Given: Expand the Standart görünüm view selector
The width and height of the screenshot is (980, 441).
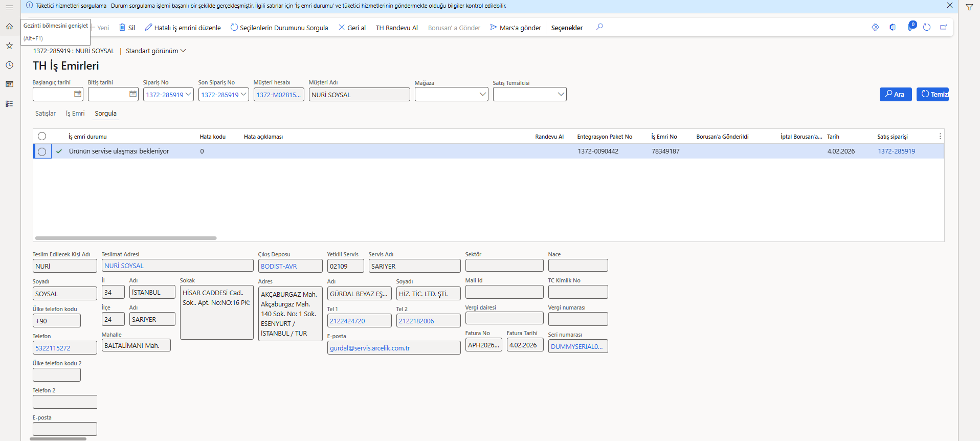Looking at the screenshot, I should click(156, 51).
